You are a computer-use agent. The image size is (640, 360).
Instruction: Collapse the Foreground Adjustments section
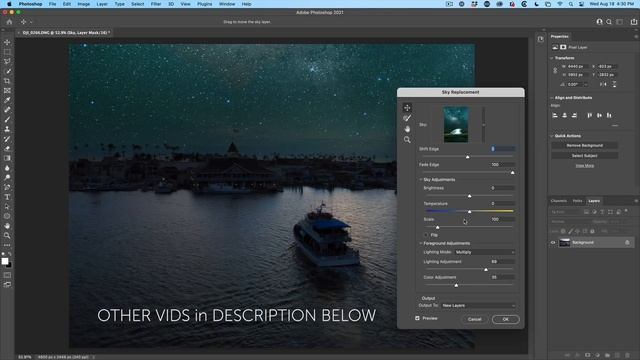[x=421, y=243]
